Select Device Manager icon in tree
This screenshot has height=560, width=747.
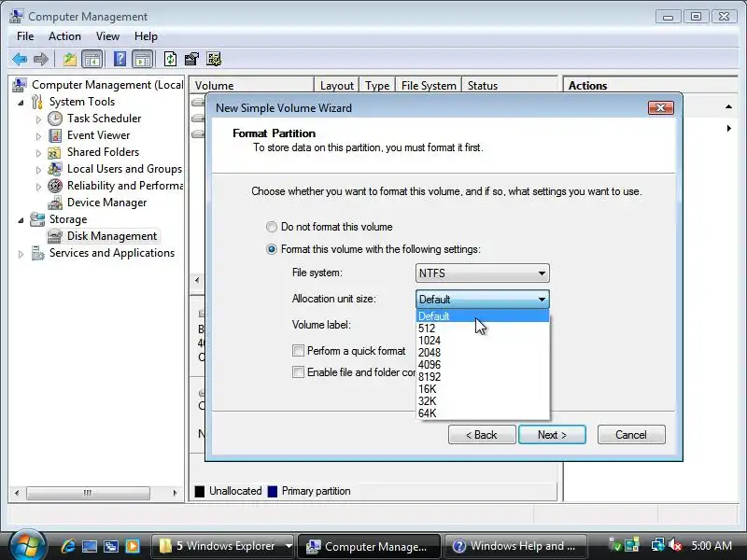click(x=55, y=203)
